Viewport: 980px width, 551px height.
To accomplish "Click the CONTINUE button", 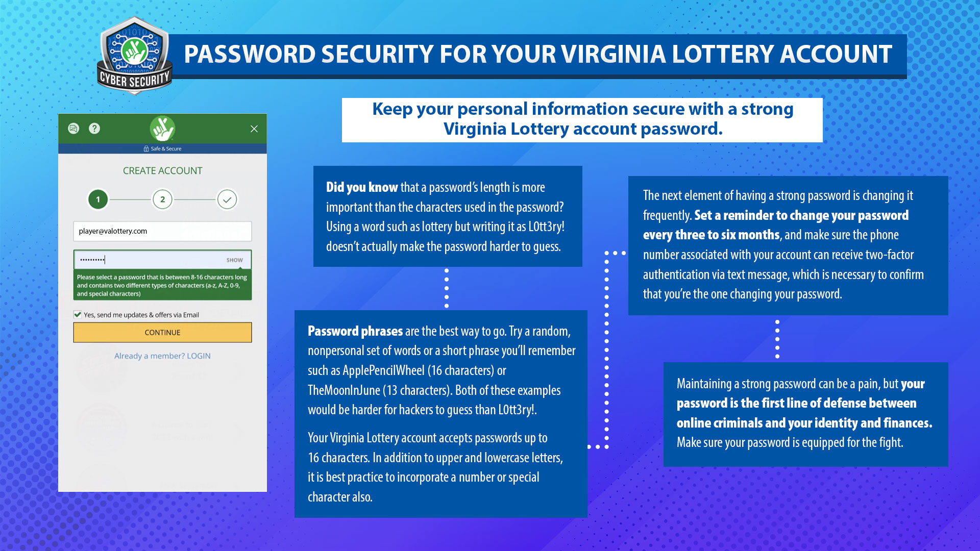I will (162, 332).
